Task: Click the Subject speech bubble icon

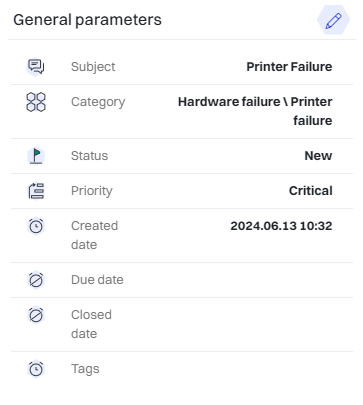Action: (36, 67)
